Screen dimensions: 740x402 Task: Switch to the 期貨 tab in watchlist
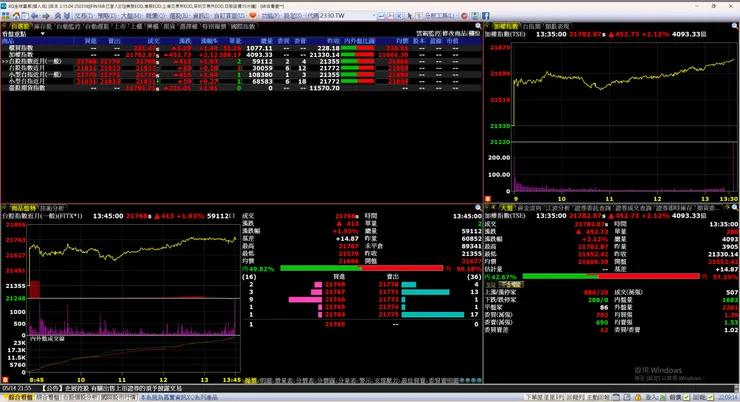169,26
